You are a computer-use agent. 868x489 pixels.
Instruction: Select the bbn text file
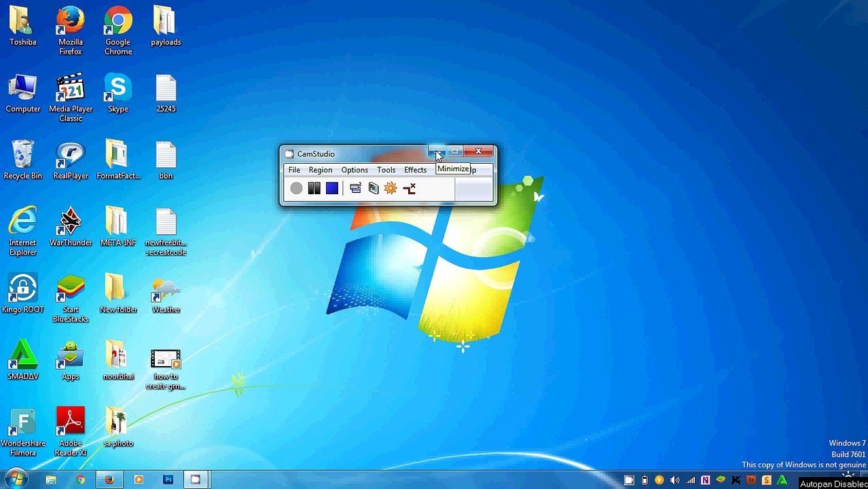(166, 161)
